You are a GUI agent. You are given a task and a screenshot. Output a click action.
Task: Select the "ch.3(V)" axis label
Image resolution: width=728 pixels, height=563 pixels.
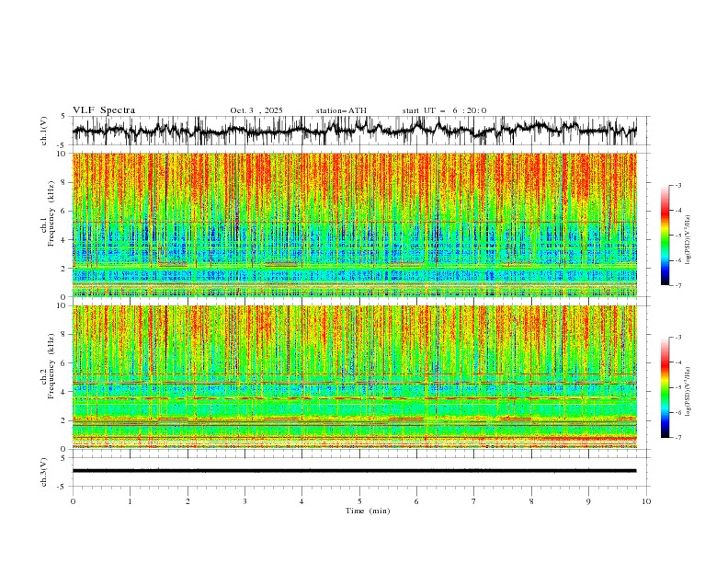click(44, 472)
